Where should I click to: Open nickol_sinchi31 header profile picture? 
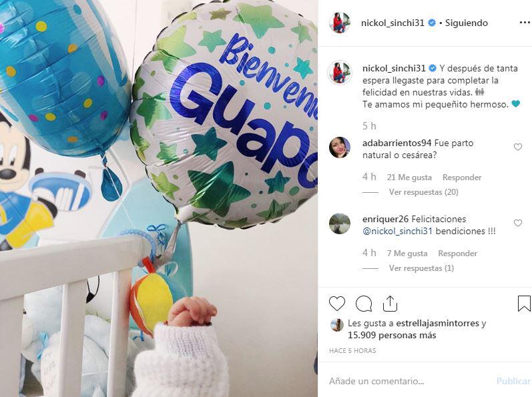point(340,23)
